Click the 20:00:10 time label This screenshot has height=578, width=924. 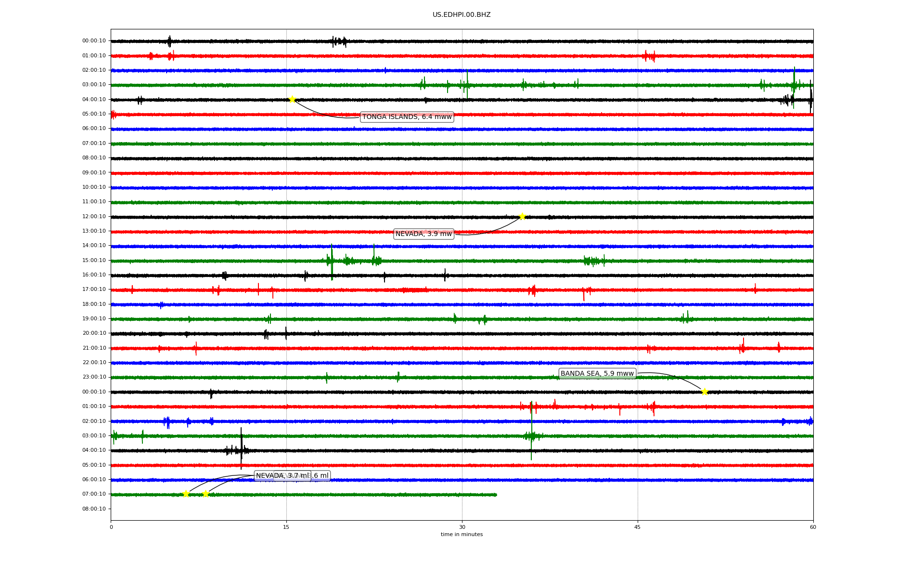pos(94,333)
